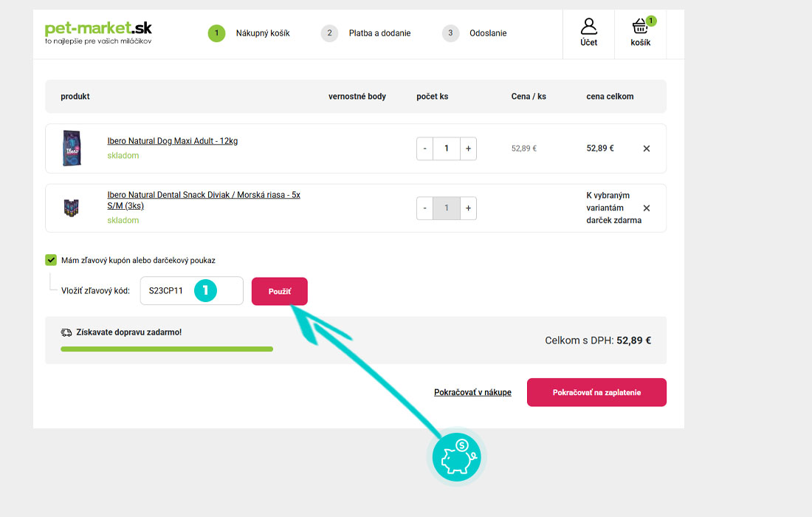The height and width of the screenshot is (517, 812).
Task: Open Ibero Natural Dog Maxi Adult product link
Action: click(173, 141)
